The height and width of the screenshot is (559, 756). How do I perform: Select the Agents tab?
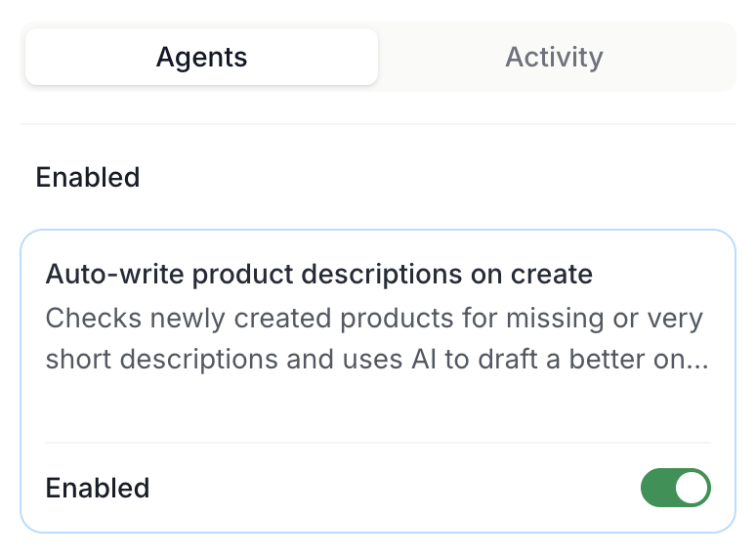click(x=201, y=57)
